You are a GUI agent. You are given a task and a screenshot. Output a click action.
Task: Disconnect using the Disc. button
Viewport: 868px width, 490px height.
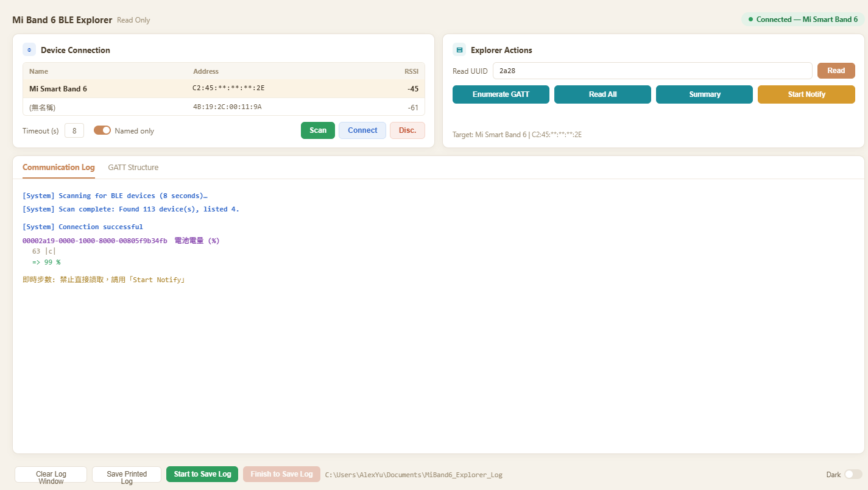pos(408,130)
